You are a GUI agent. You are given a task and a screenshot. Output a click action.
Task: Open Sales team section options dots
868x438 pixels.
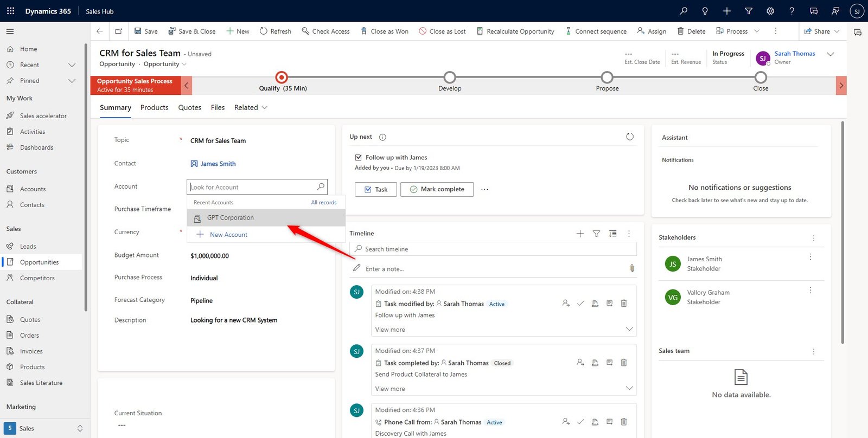click(x=814, y=351)
